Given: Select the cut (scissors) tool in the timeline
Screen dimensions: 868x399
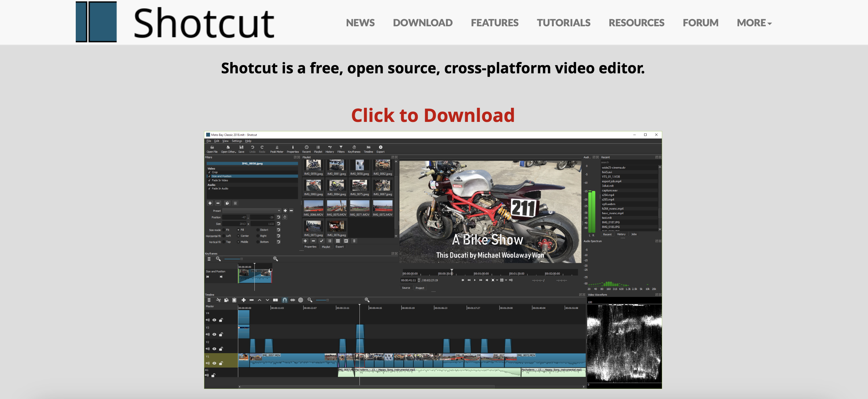Looking at the screenshot, I should [x=219, y=300].
